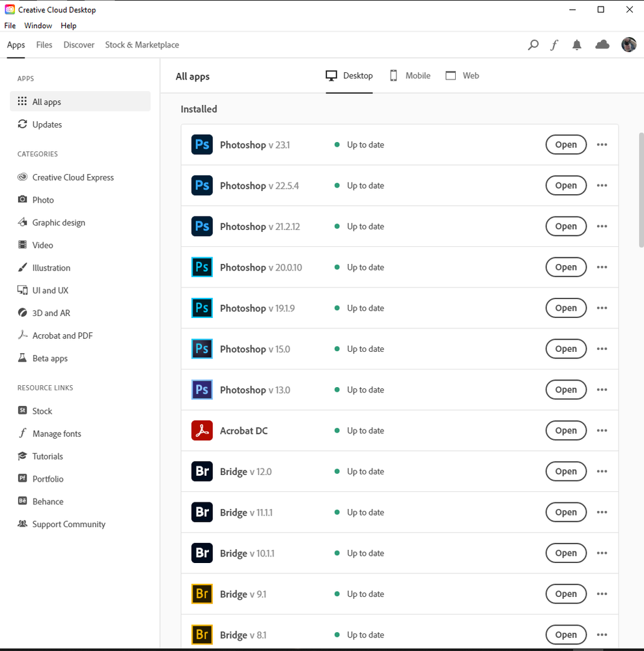Open the notifications bell
Screen dimensions: 644x651
577,45
